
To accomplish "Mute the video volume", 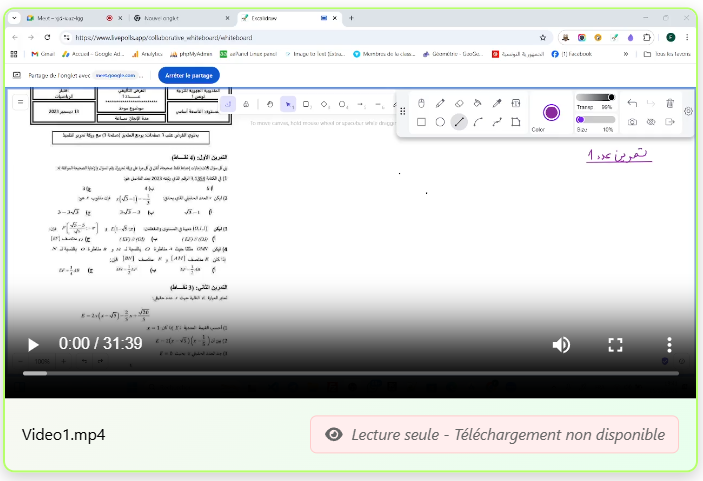I will [x=561, y=344].
